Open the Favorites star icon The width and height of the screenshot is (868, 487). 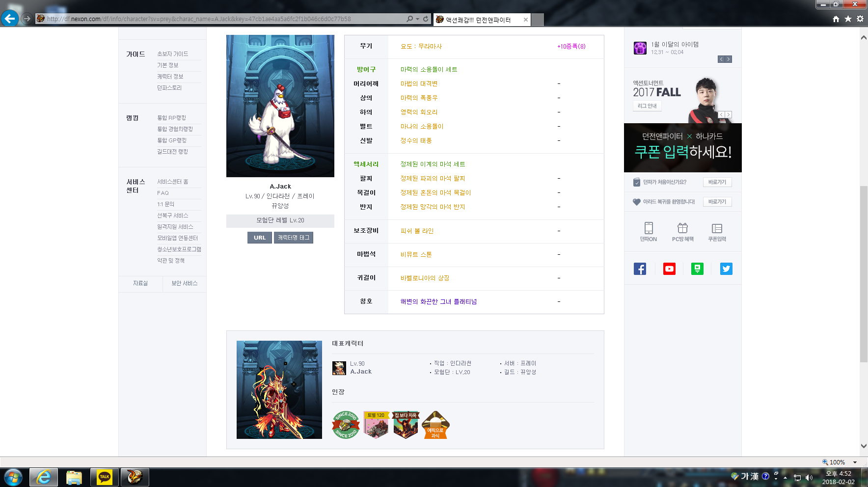(x=848, y=19)
